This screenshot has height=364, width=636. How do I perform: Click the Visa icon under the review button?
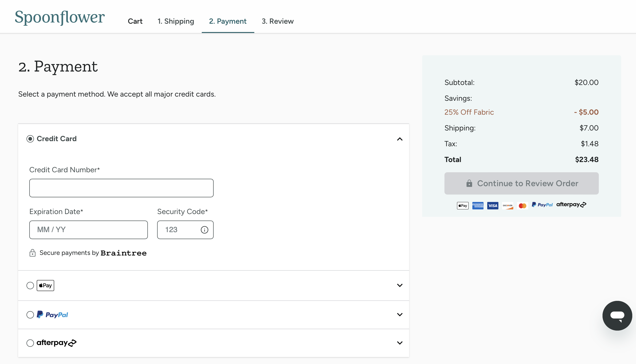coord(493,205)
